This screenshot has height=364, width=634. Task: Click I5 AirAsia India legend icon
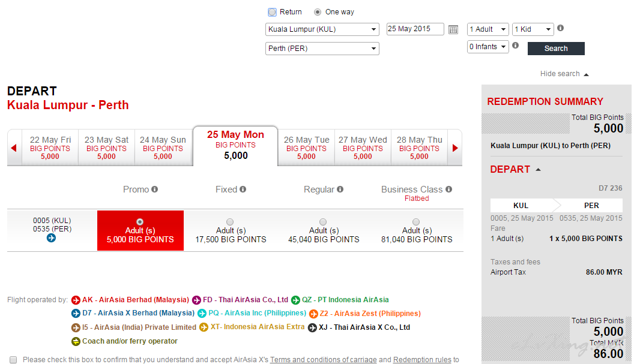[x=76, y=327]
